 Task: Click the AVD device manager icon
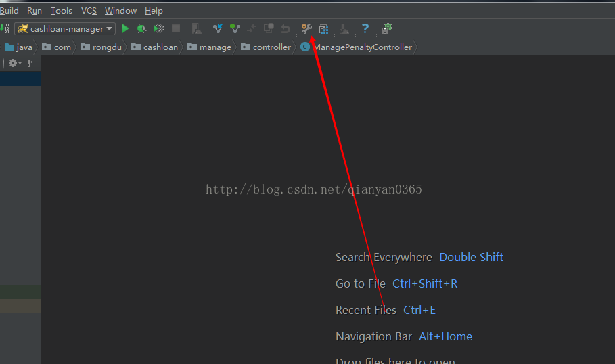point(196,28)
